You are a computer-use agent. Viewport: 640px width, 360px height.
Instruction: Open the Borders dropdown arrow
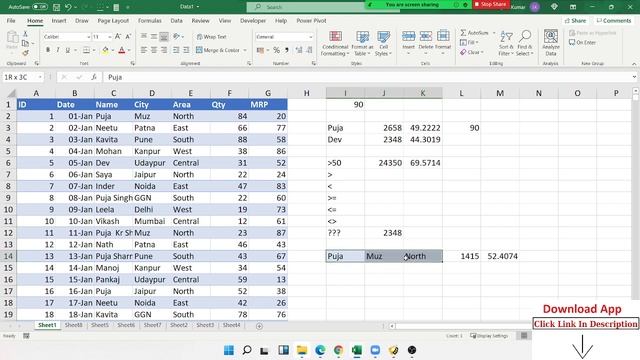[x=94, y=50]
